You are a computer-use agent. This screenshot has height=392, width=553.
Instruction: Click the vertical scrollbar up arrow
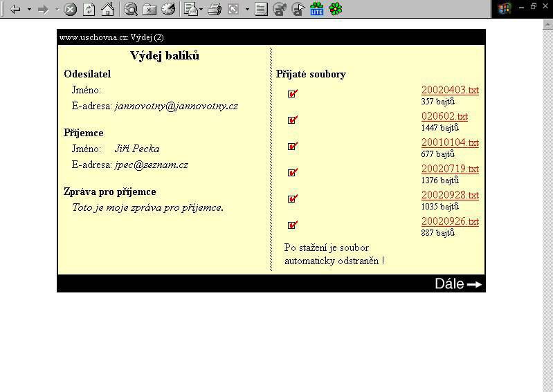tap(548, 24)
